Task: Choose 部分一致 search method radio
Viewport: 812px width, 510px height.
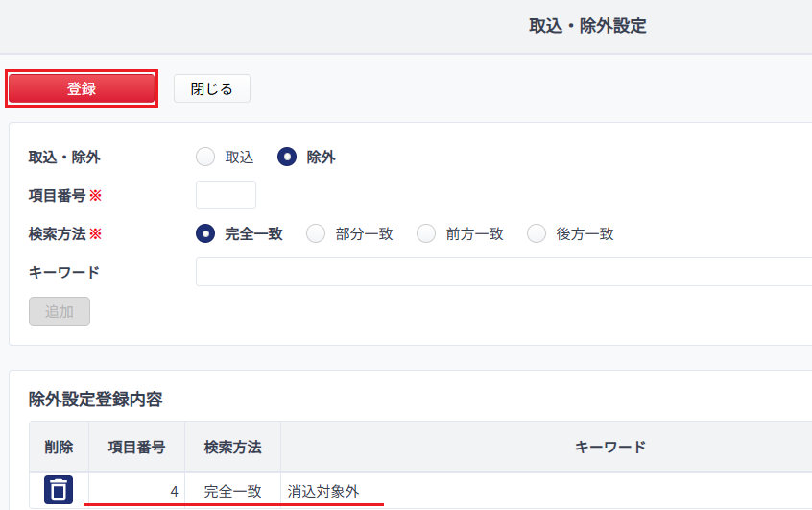Action: pos(316,233)
